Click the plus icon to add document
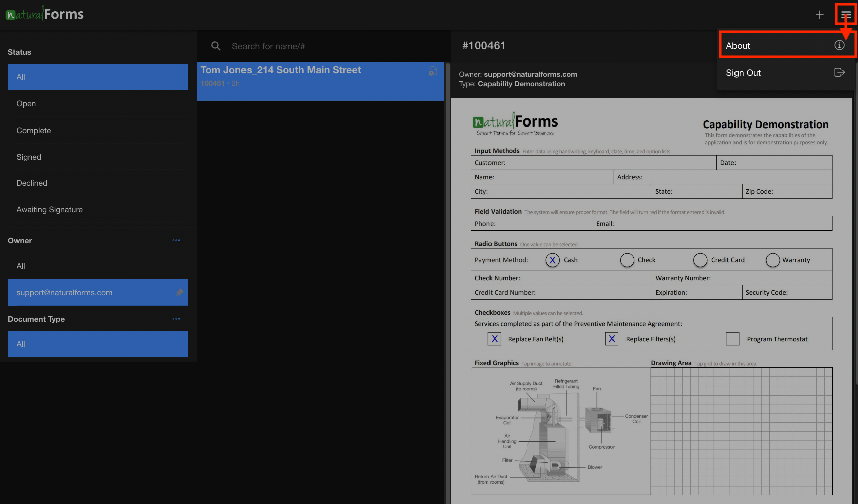The image size is (858, 504). click(820, 15)
